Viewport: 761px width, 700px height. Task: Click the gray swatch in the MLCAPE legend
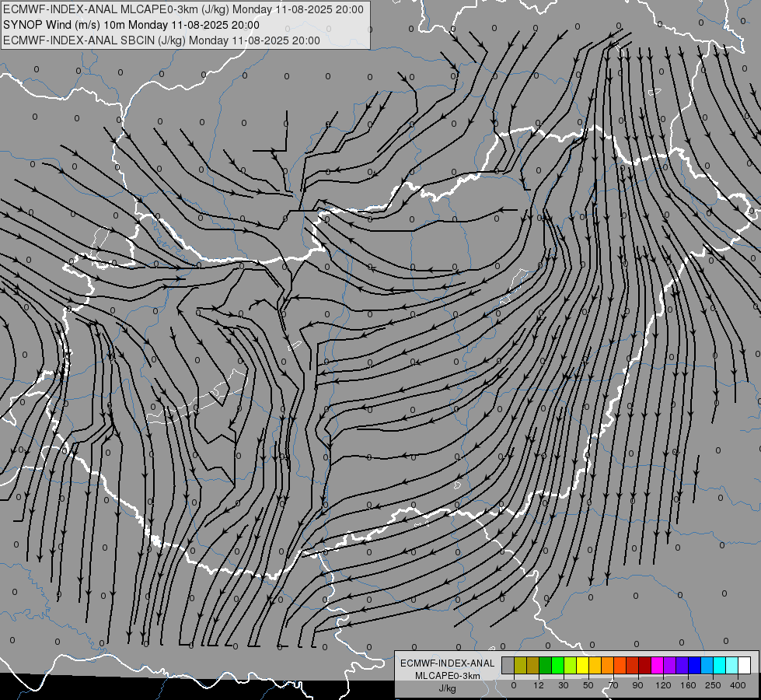pyautogui.click(x=508, y=666)
